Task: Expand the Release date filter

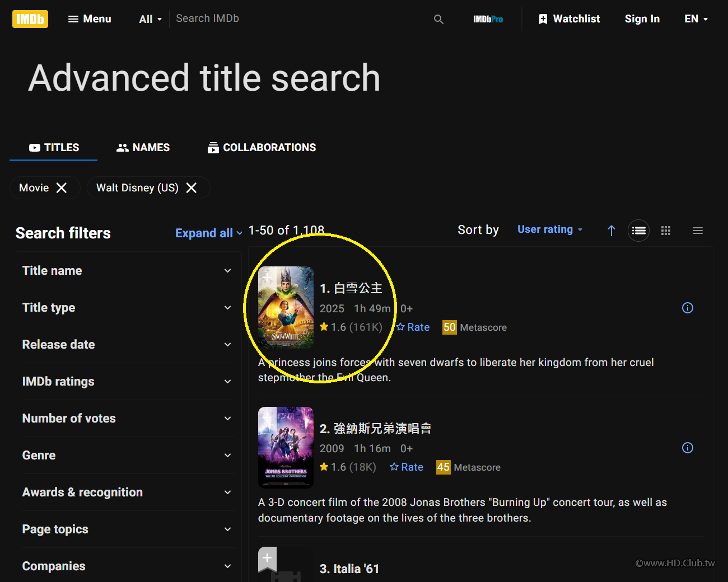Action: [128, 345]
